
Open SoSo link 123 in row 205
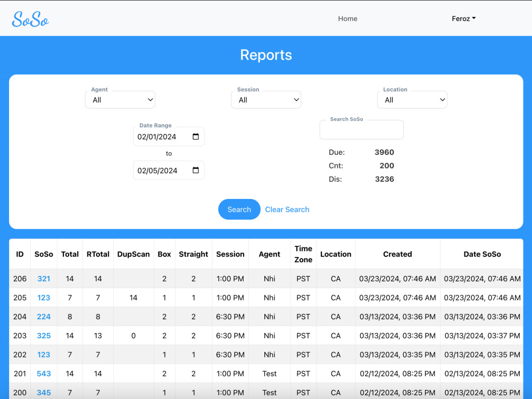point(44,297)
